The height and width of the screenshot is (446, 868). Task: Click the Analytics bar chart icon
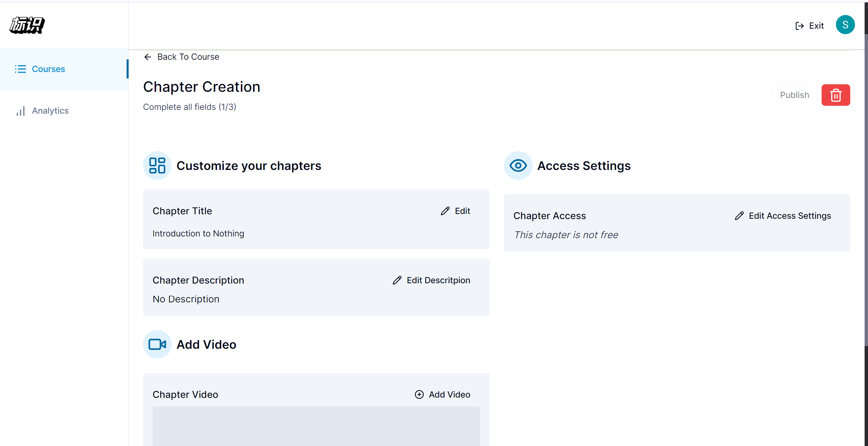click(x=20, y=111)
